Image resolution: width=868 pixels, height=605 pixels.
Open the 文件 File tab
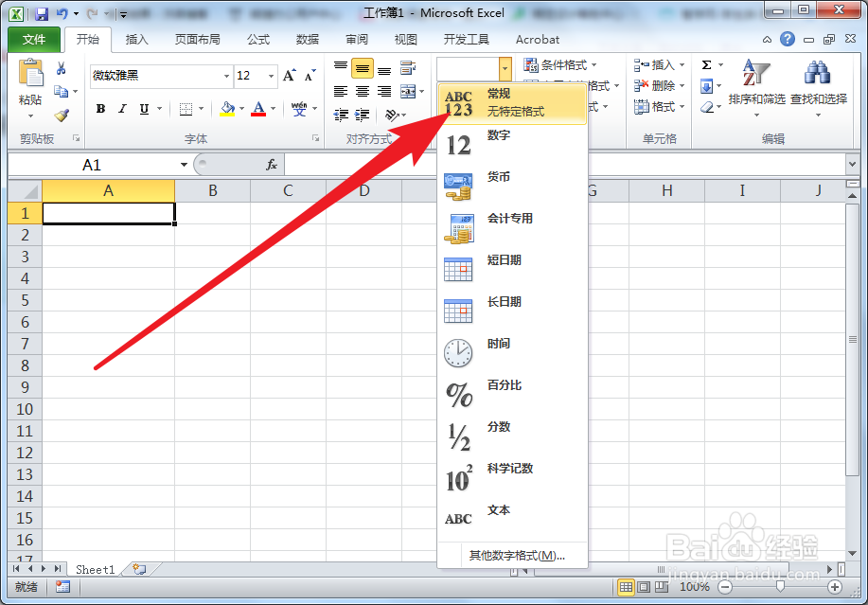[x=34, y=40]
